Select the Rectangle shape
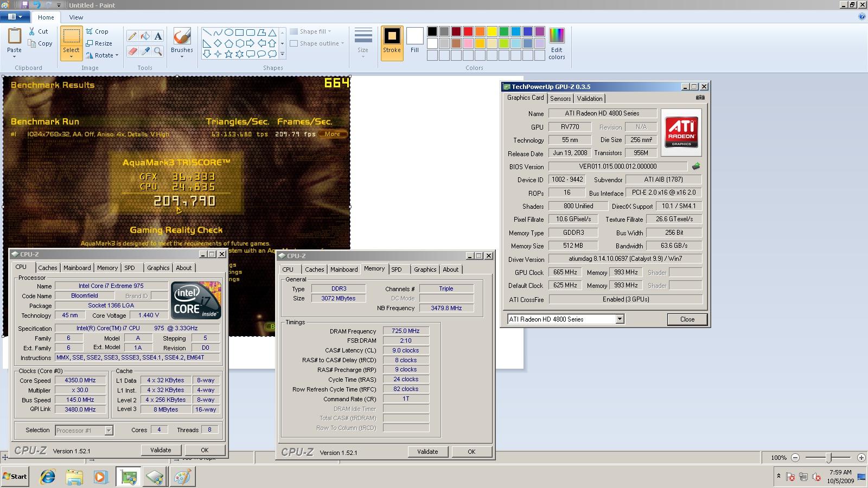The image size is (868, 488). click(x=239, y=33)
